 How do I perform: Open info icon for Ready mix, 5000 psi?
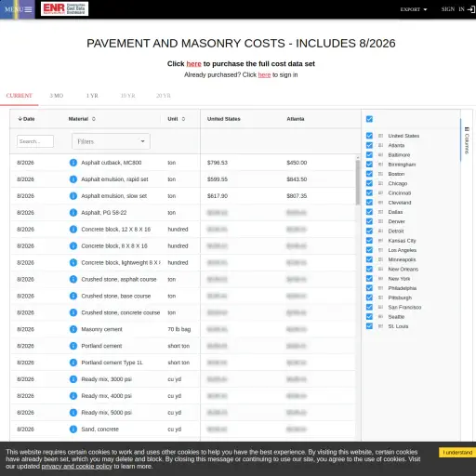(x=73, y=413)
